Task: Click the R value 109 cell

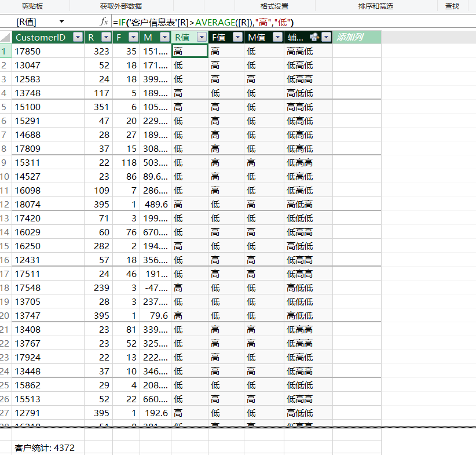Action: coord(98,191)
